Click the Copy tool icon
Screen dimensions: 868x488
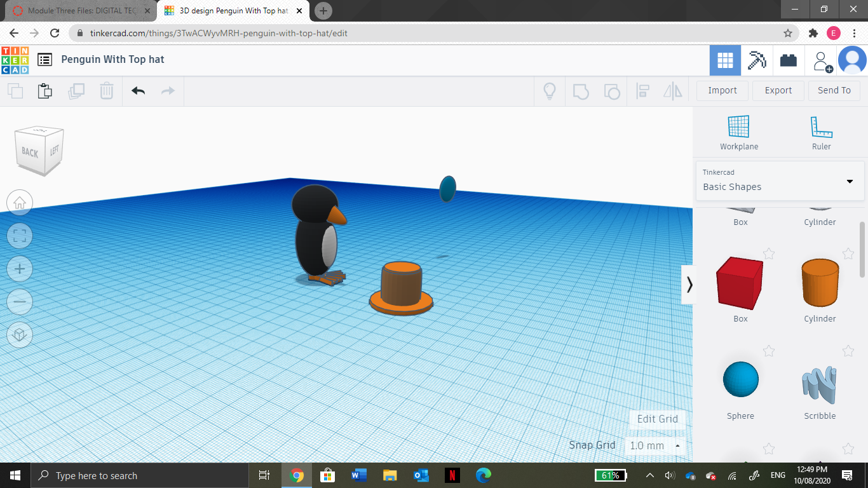15,91
